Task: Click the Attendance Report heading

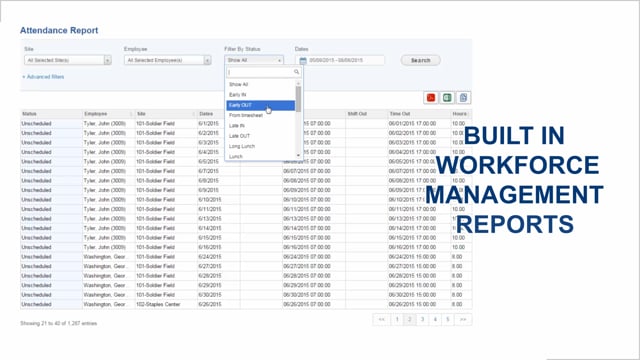Action: point(59,30)
